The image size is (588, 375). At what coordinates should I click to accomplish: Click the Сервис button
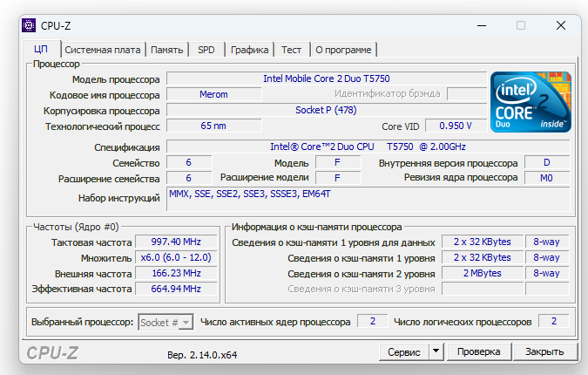click(404, 352)
